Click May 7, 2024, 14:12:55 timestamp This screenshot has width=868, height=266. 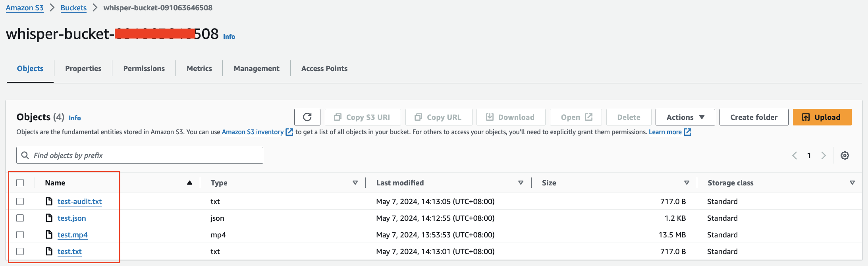click(x=435, y=218)
